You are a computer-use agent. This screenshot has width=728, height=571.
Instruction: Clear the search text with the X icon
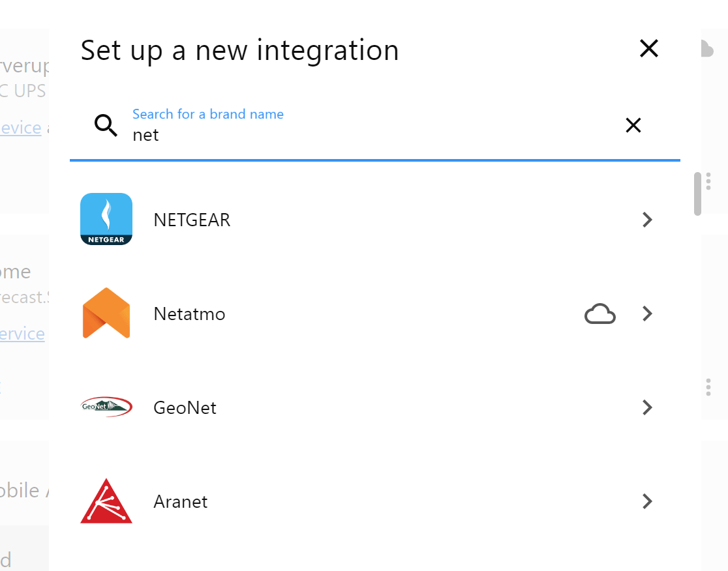click(x=633, y=125)
